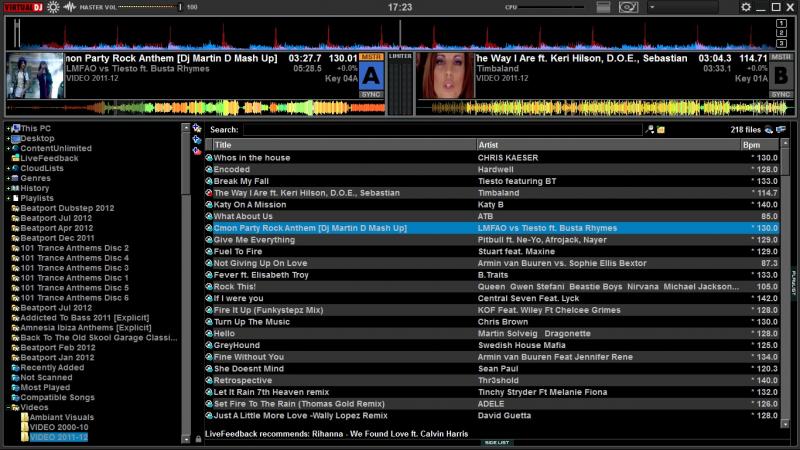Open the settings gear icon
This screenshot has width=800, height=450.
pos(746,7)
